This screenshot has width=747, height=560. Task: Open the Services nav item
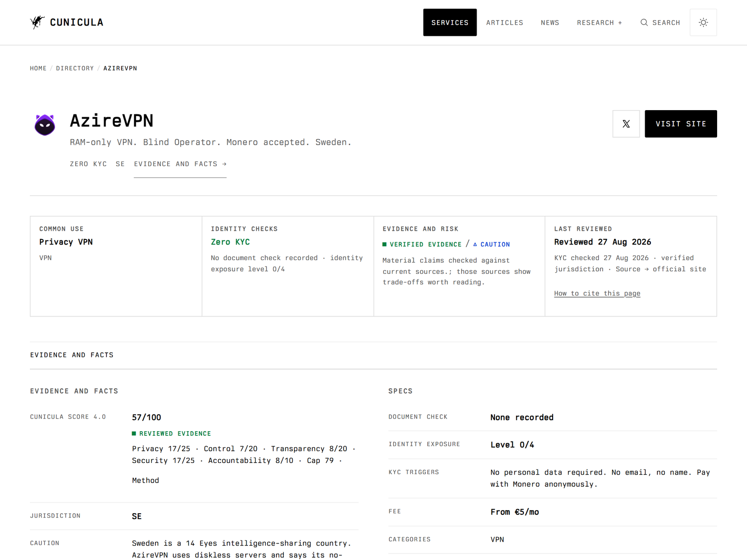(450, 22)
